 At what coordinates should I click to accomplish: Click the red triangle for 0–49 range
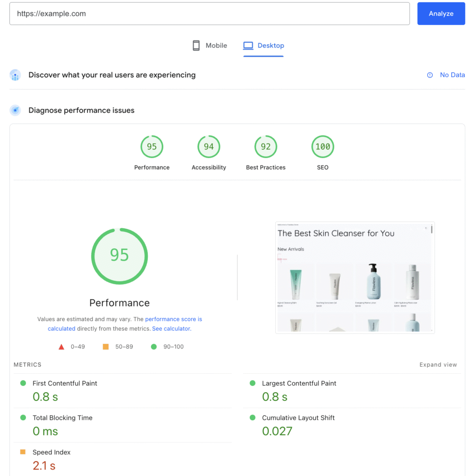(x=61, y=346)
